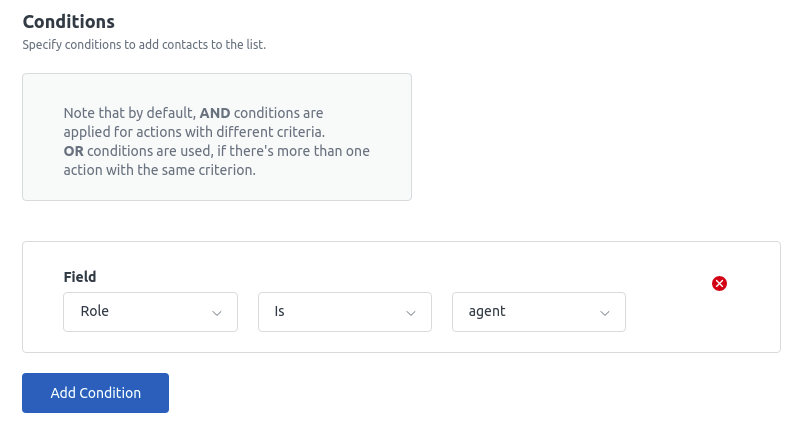Click 'applied for actions with different criteria' text
This screenshot has height=434, width=802.
click(x=194, y=132)
